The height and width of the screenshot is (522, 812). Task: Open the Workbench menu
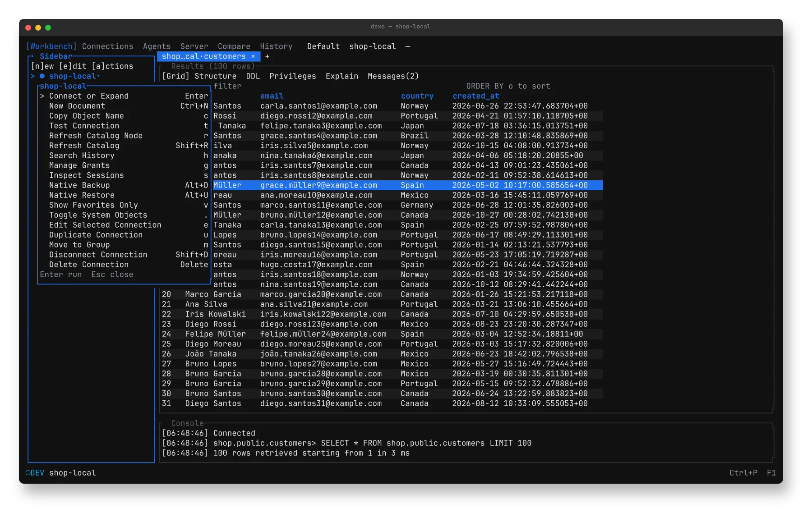click(51, 46)
